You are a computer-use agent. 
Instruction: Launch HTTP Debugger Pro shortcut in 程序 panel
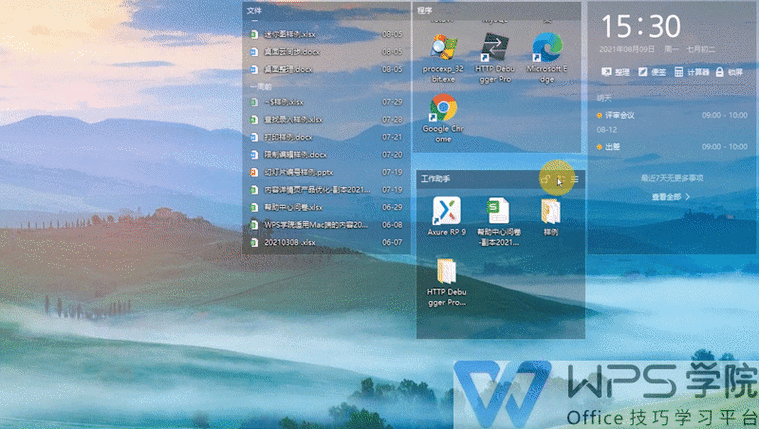coord(495,59)
